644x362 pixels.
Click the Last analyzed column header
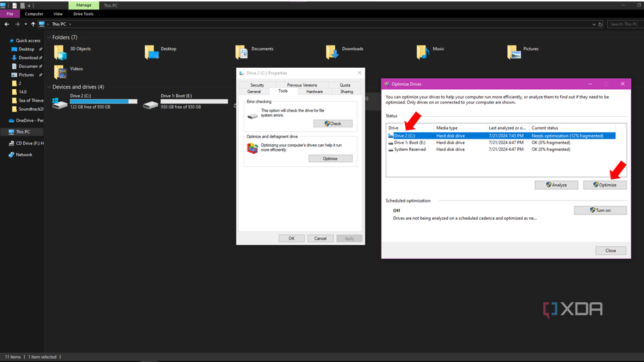[508, 128]
